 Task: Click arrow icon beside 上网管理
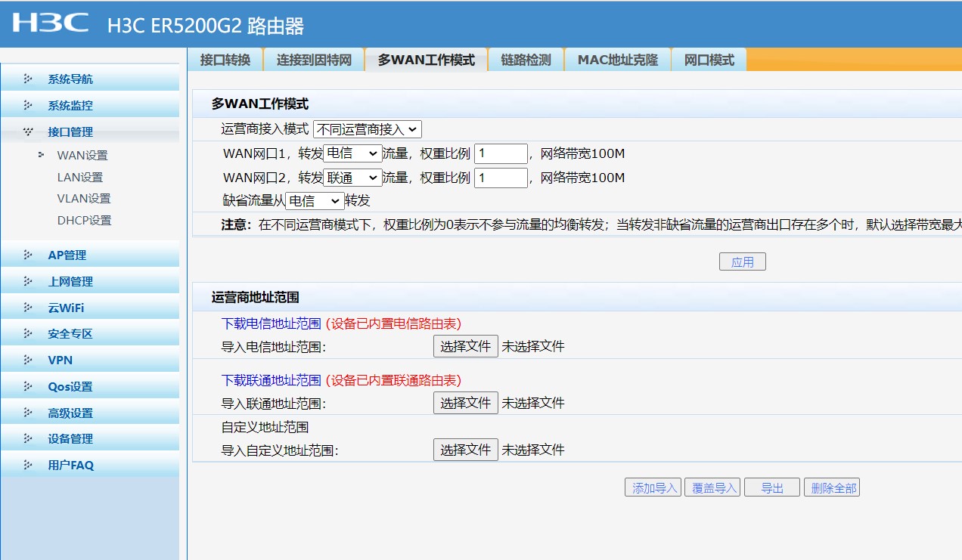point(29,281)
